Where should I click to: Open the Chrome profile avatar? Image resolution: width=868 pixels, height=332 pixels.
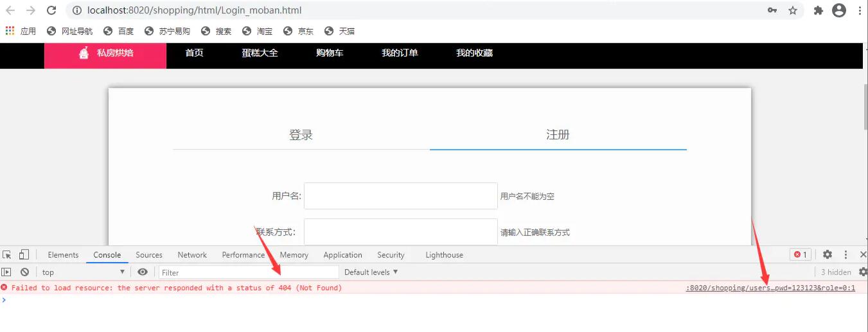839,10
